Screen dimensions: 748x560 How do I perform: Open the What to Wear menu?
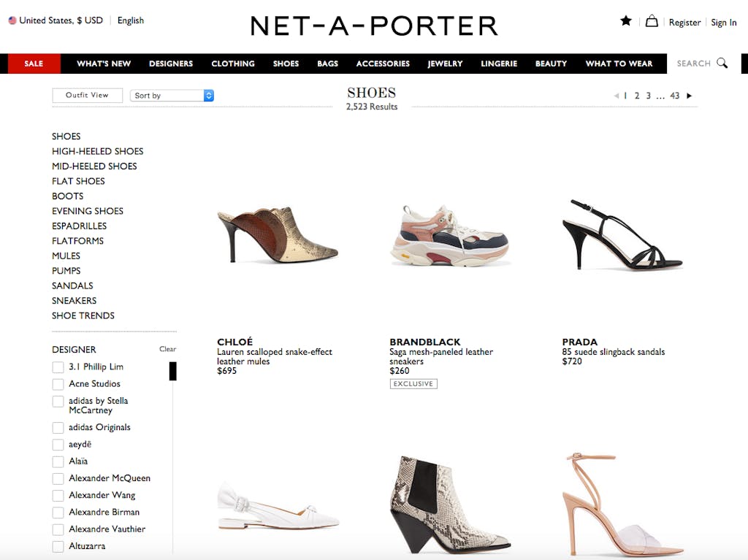coord(619,64)
